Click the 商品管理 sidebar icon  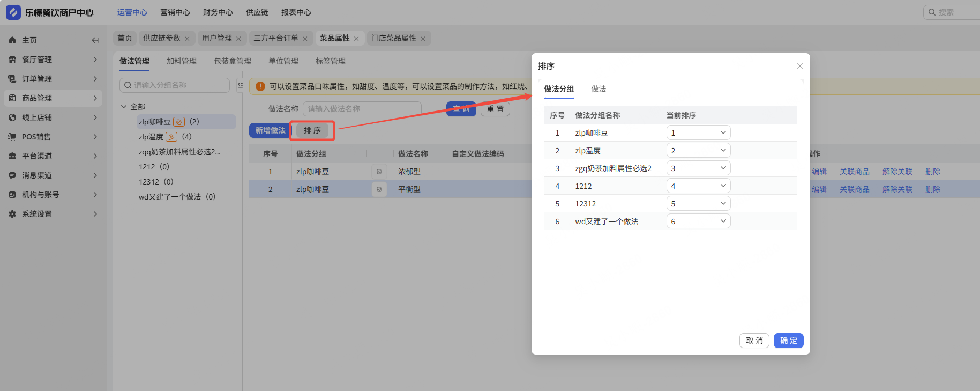[x=12, y=98]
